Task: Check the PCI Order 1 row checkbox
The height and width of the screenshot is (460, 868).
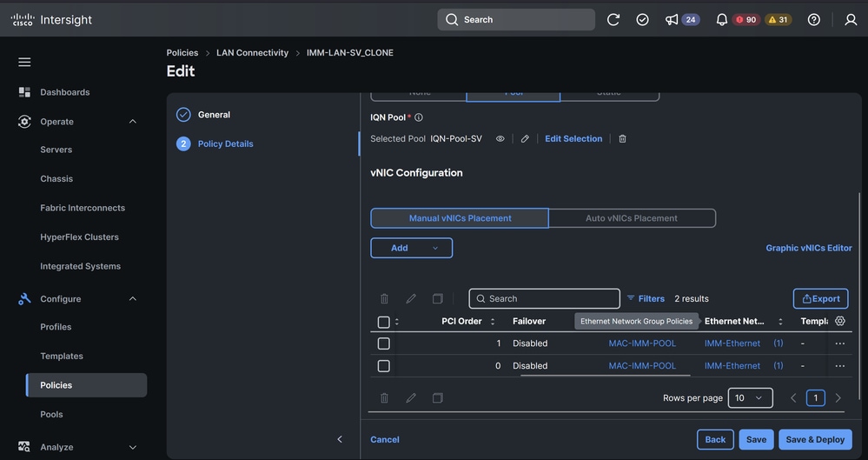Action: pos(384,343)
